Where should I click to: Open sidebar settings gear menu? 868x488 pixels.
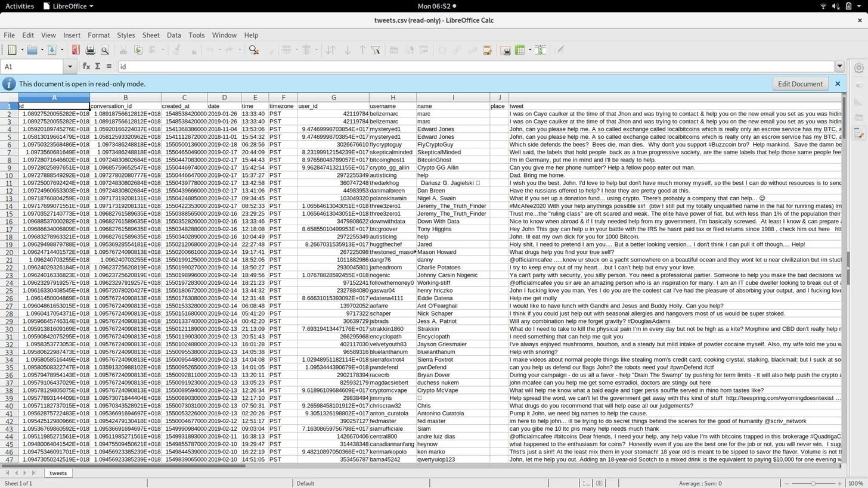pyautogui.click(x=859, y=68)
